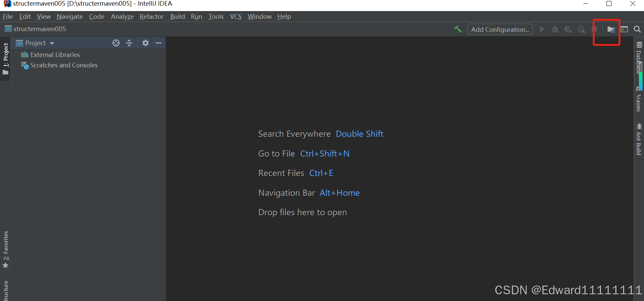Click the Run with Coverage shield icon
Screen dimensions: 644x301
click(568, 29)
